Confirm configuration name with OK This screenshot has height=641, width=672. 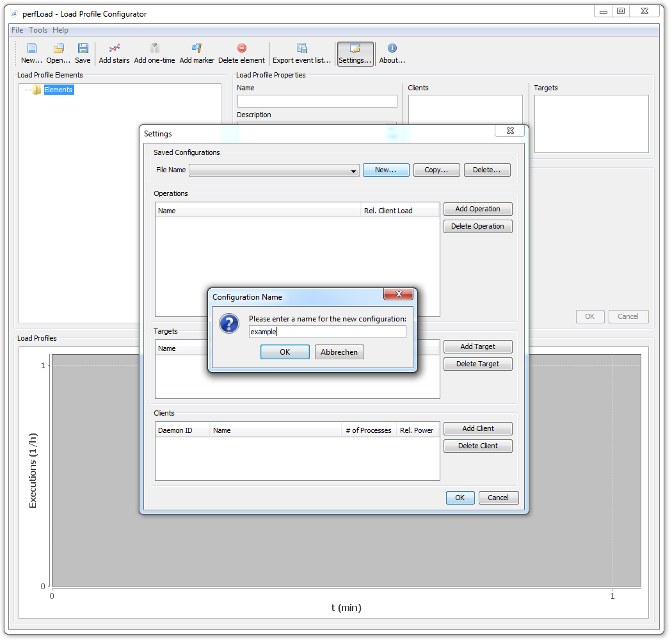click(x=285, y=352)
